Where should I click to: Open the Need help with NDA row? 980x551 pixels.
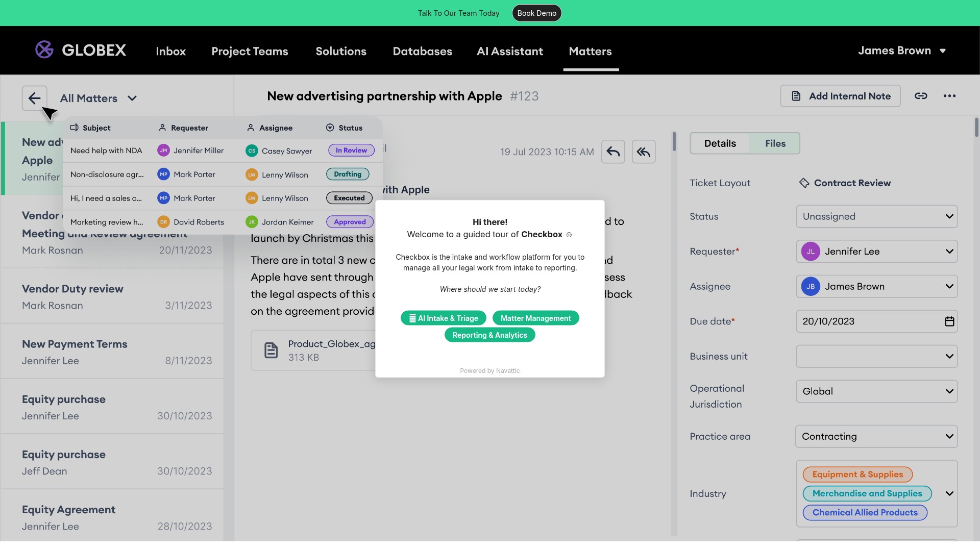click(223, 151)
